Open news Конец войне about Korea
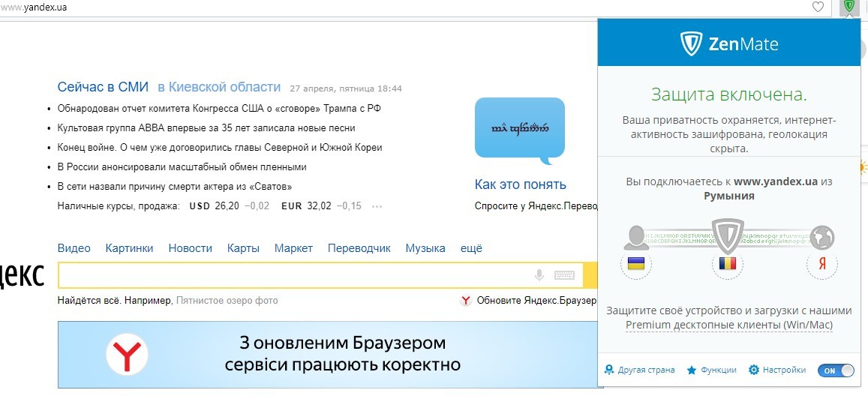 click(220, 148)
